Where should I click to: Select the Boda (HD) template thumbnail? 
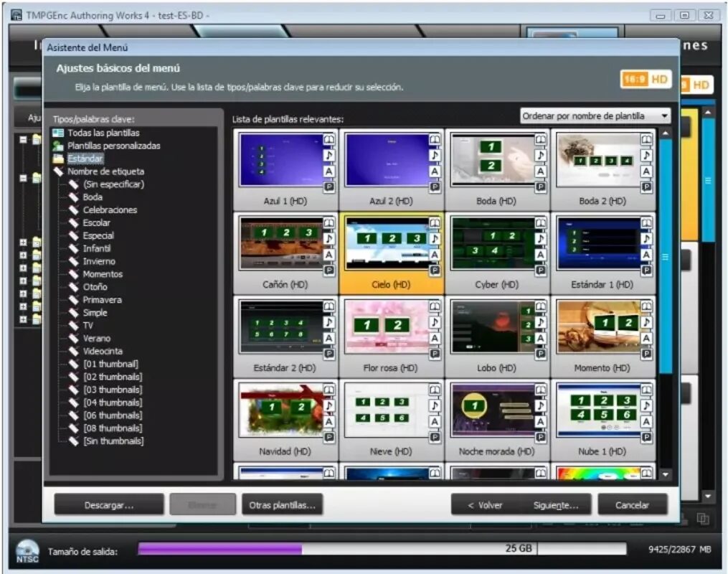[x=493, y=161]
